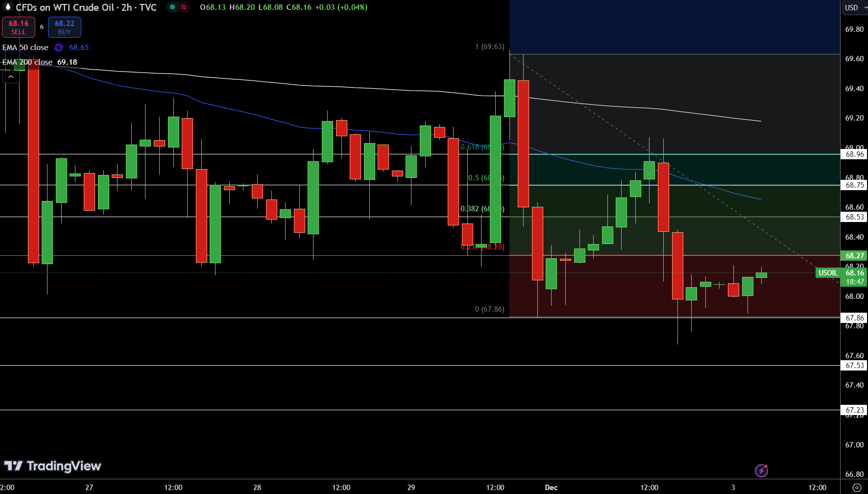
Task: Click the TradingView logo
Action: coord(52,466)
